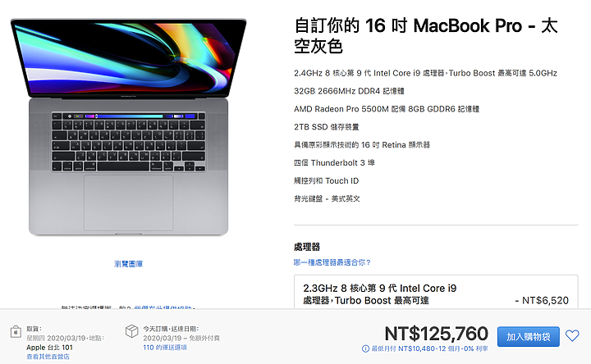591x364 pixels.
Task: Open 110 的運送選項 shipping options link
Action: pyautogui.click(x=165, y=348)
